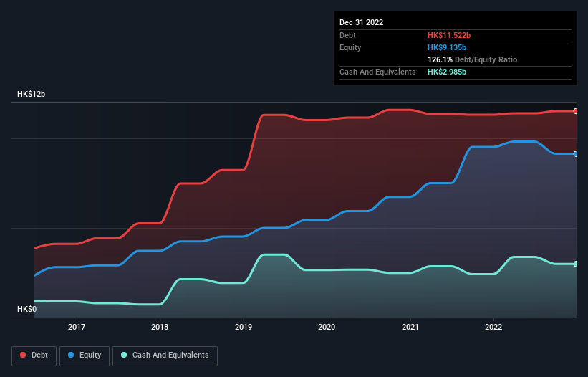Click the 126.1% Debt/Equity Ratio text

472,59
